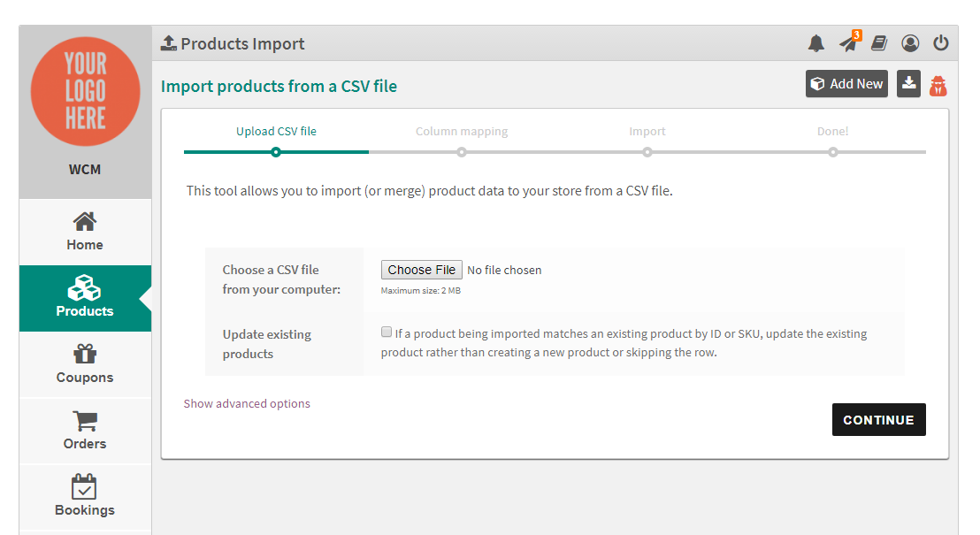Viewport: 980px width, 535px height.
Task: Click the Add New product button
Action: [x=846, y=84]
